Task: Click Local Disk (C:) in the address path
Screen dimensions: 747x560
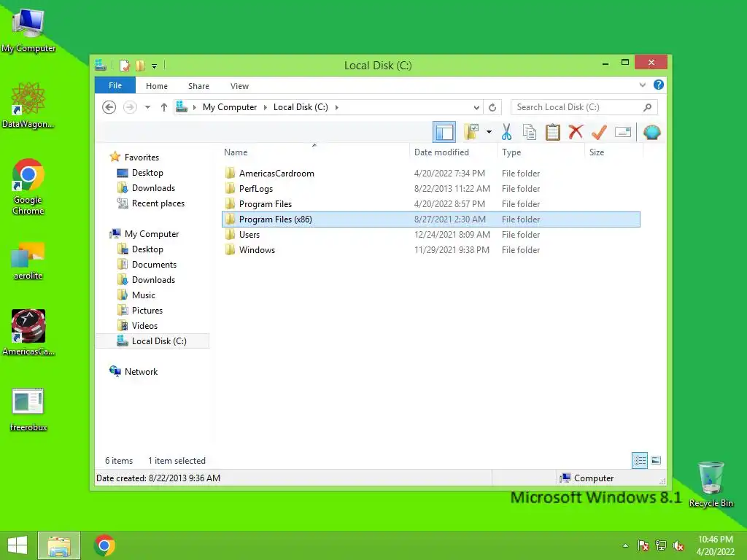Action: (301, 107)
